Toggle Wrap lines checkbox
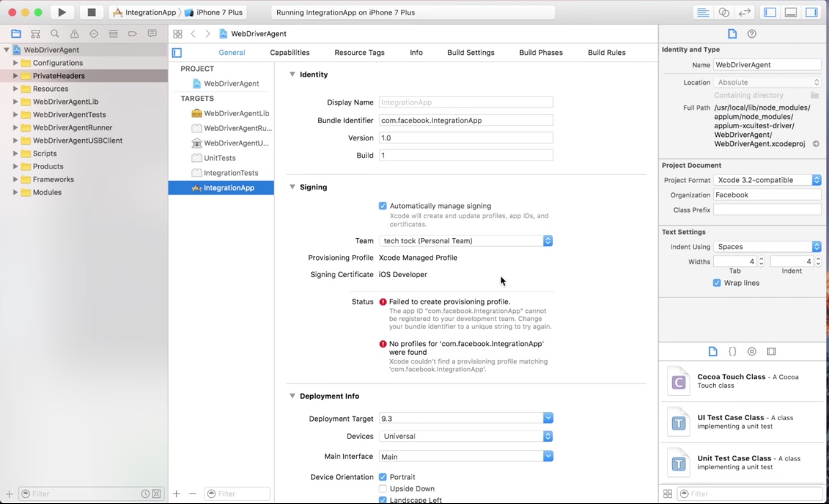Screen dimensions: 829x504 717,283
